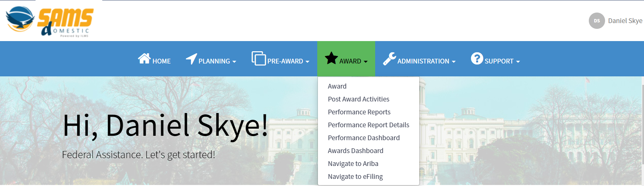644x186 pixels.
Task: Open the SUPPORT menu label
Action: (499, 61)
